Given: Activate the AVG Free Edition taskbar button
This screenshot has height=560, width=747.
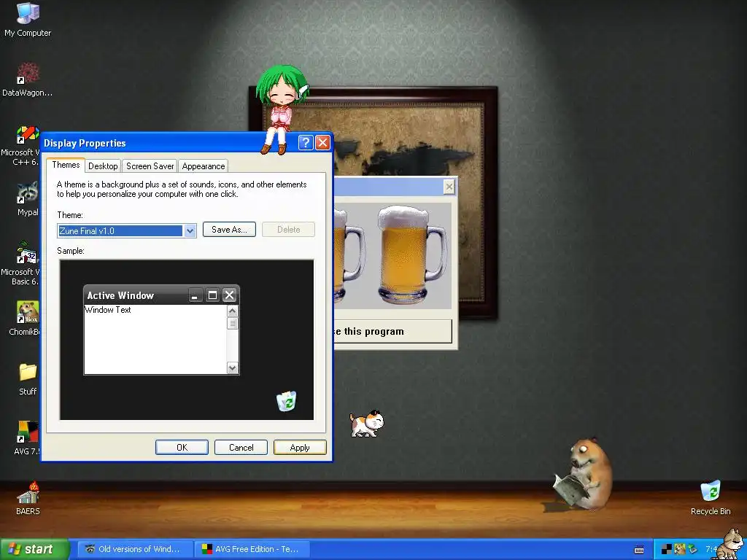Looking at the screenshot, I should coord(252,549).
